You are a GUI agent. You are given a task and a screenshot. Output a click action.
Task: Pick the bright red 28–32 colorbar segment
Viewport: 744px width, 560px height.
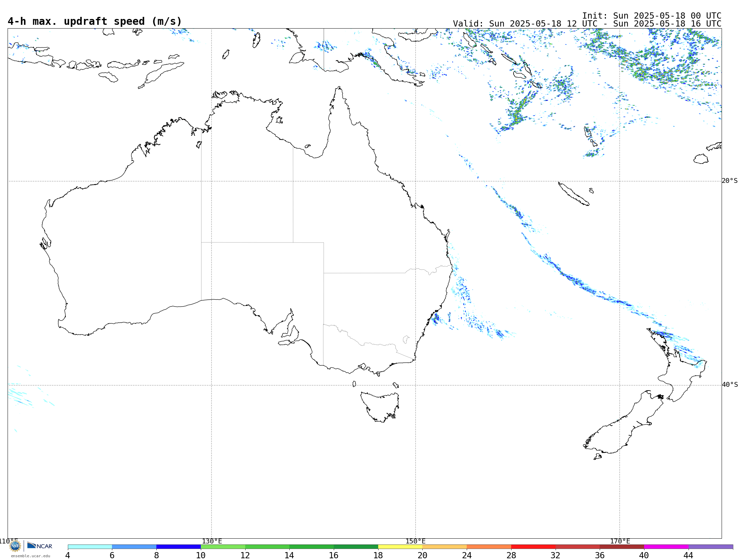pos(534,547)
